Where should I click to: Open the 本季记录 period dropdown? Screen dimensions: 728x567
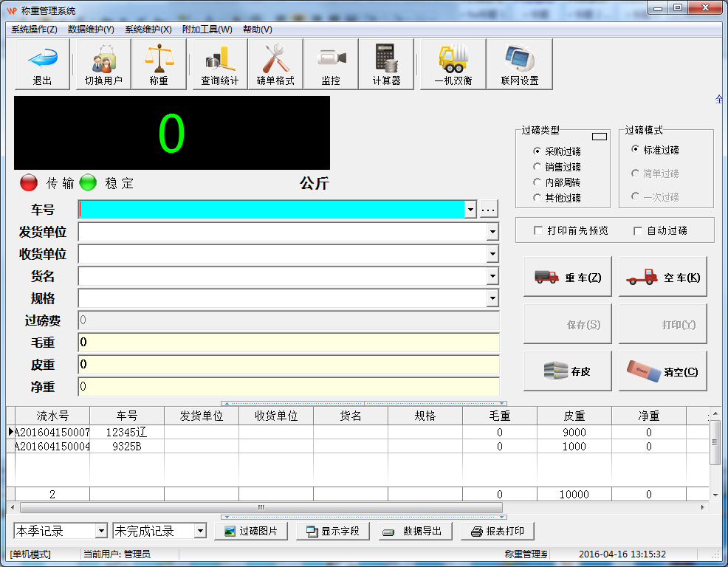[101, 531]
